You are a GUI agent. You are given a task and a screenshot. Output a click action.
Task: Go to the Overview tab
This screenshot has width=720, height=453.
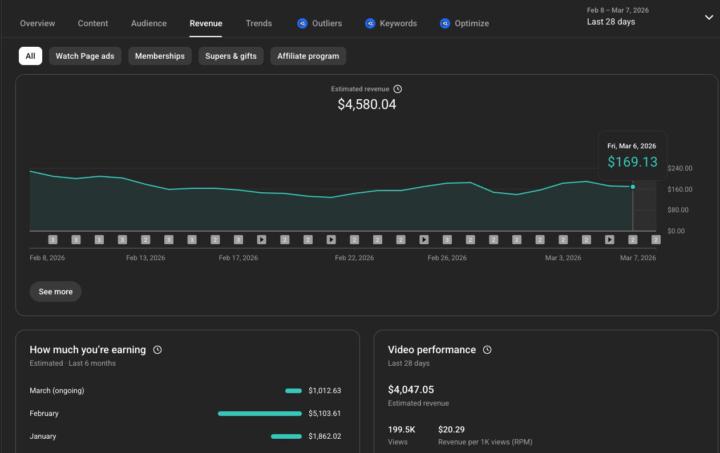(x=37, y=23)
